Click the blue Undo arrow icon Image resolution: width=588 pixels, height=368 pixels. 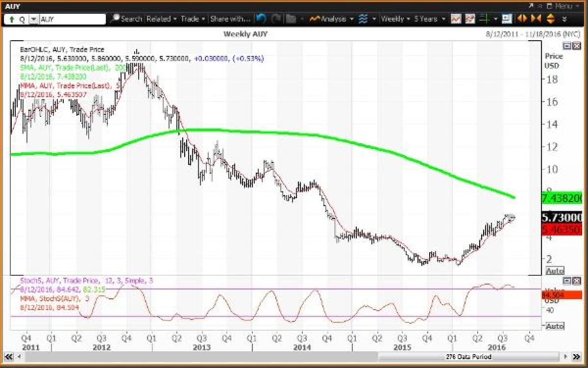click(261, 19)
